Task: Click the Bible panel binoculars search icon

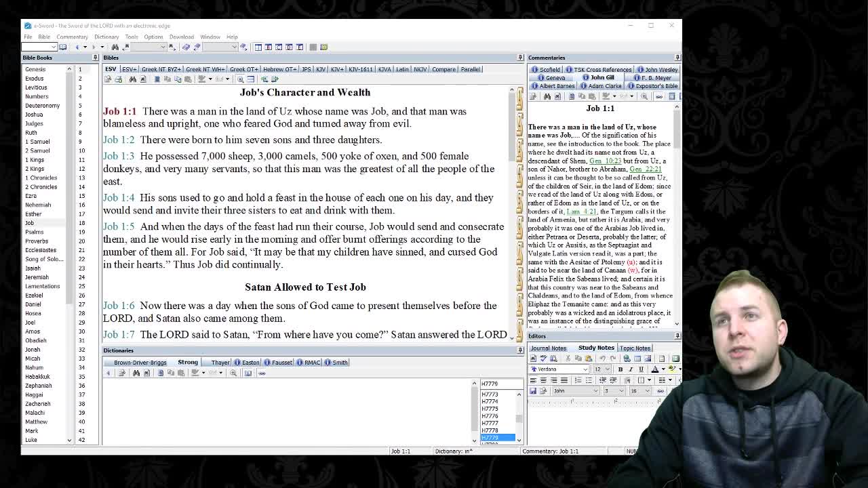Action: pyautogui.click(x=133, y=79)
